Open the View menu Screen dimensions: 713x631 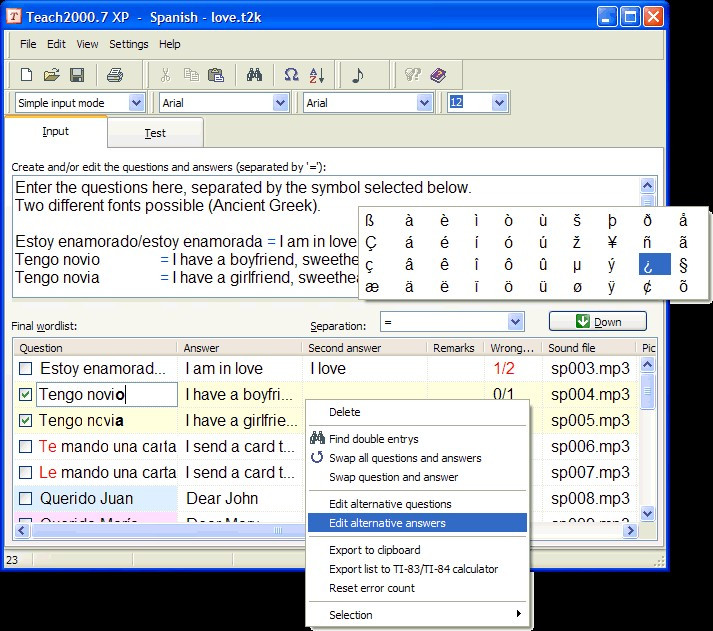tap(87, 44)
